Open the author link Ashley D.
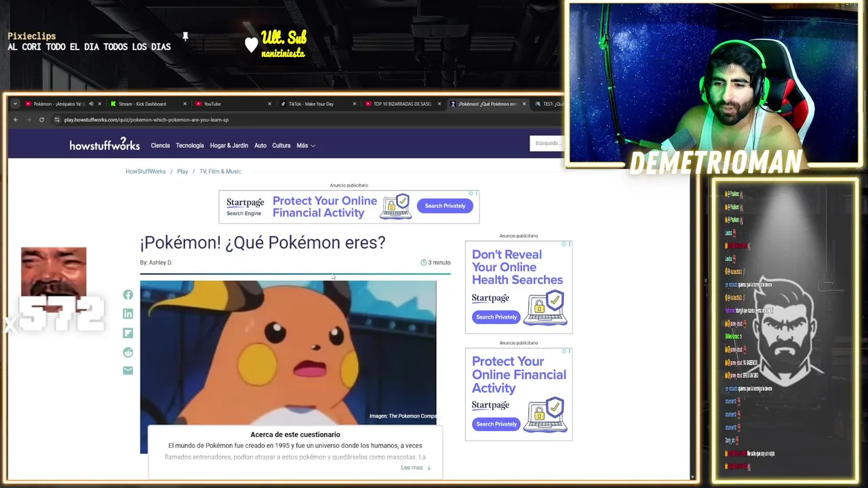Image resolution: width=868 pixels, height=488 pixels. pyautogui.click(x=161, y=263)
